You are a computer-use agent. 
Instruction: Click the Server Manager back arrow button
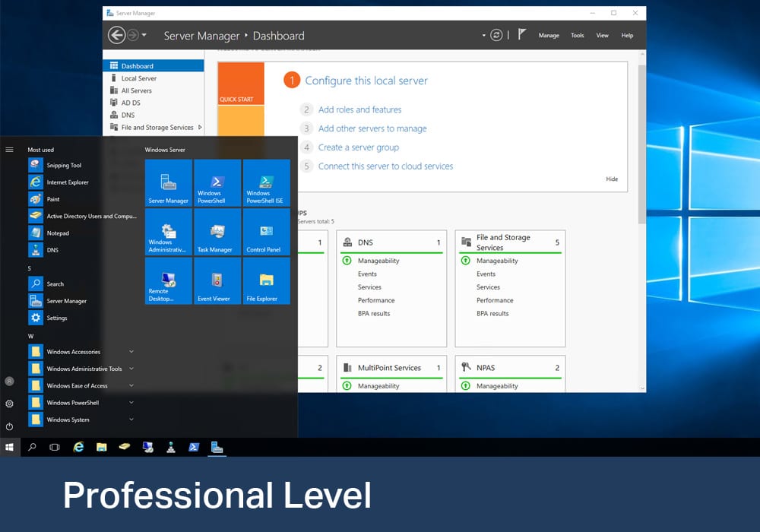[117, 36]
